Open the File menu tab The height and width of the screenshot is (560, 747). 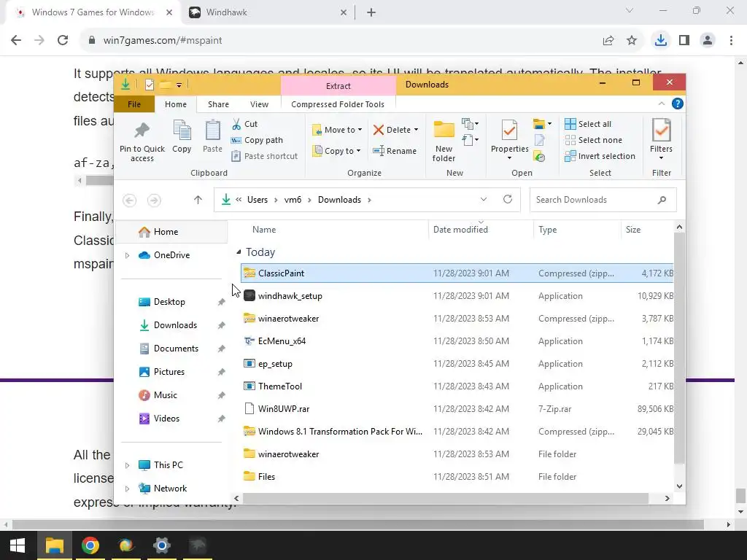click(x=134, y=104)
